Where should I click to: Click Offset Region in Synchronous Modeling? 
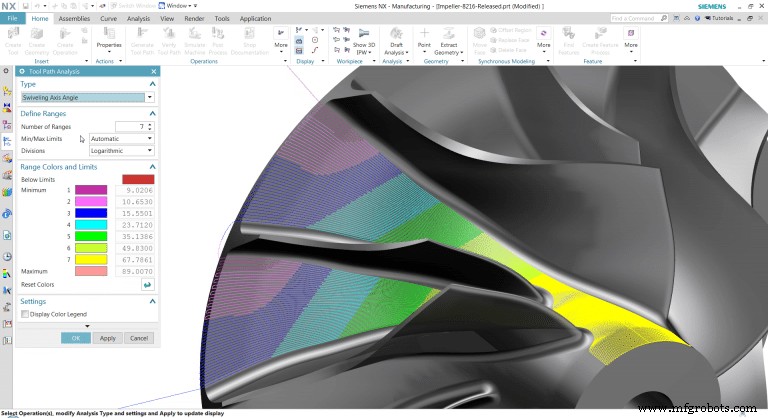510,30
